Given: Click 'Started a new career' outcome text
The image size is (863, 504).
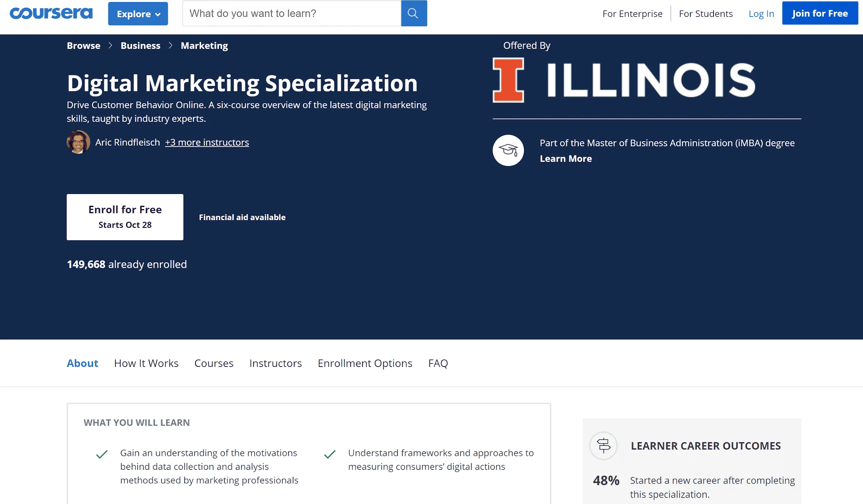Looking at the screenshot, I should coord(712,487).
